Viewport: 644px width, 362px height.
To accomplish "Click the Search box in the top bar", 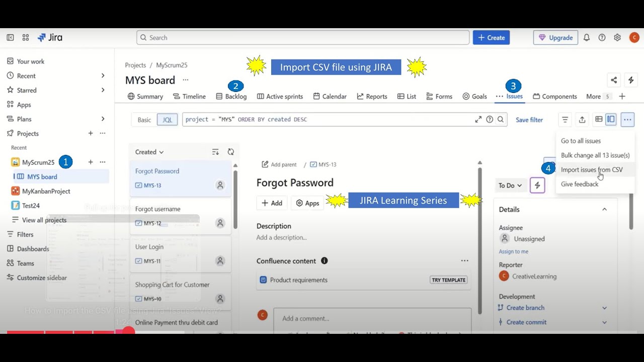I will 303,38.
